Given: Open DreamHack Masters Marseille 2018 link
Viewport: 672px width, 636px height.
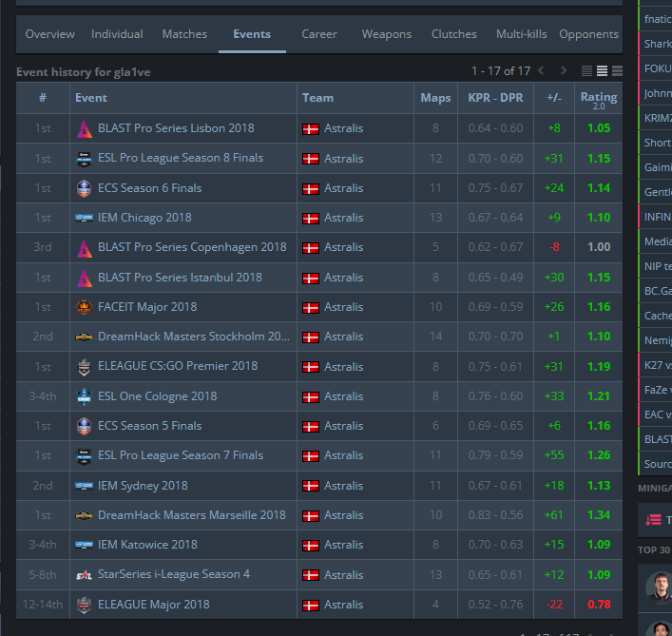Looking at the screenshot, I should 192,515.
